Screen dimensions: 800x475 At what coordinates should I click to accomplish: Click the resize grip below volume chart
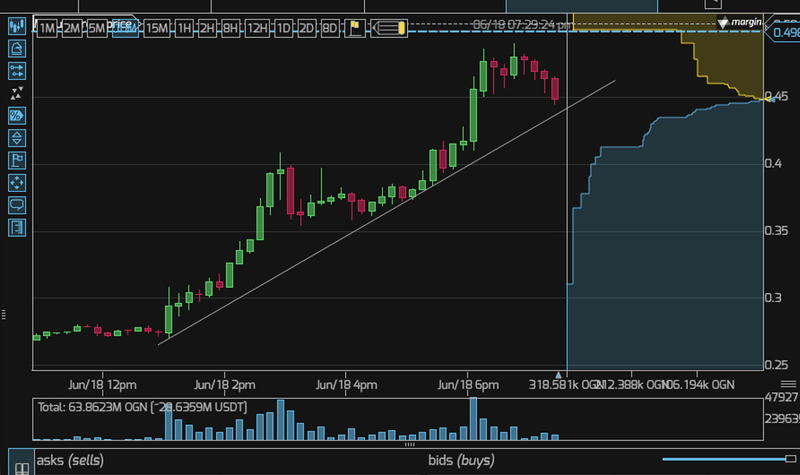pyautogui.click(x=410, y=444)
